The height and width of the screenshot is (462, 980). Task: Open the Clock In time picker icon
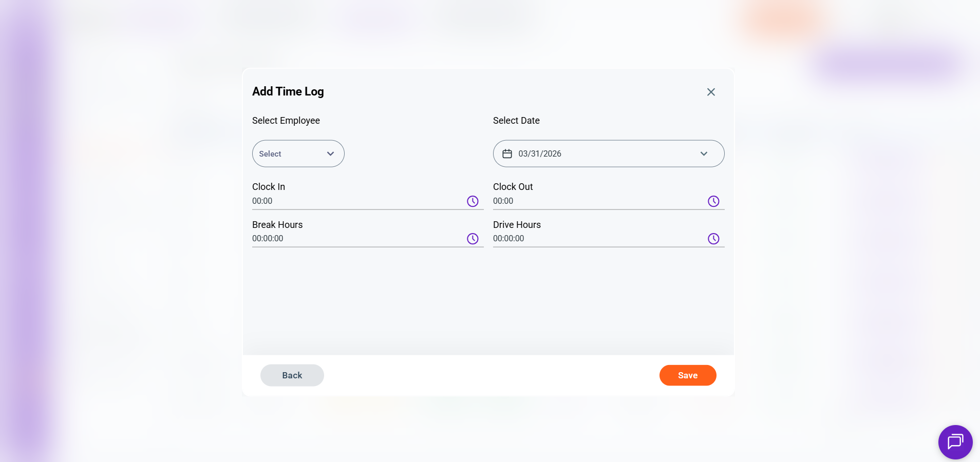coord(473,201)
